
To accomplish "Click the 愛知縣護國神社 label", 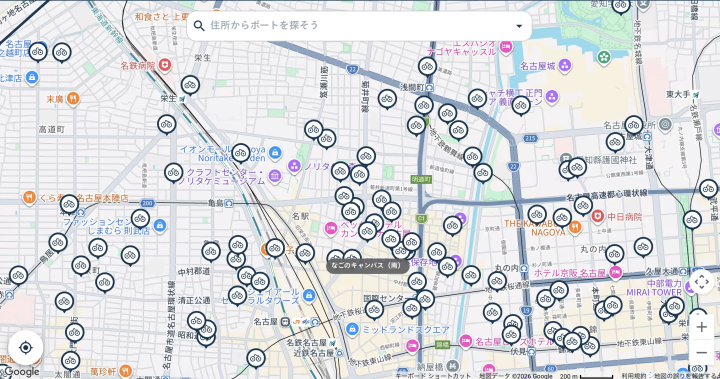I will point(606,160).
